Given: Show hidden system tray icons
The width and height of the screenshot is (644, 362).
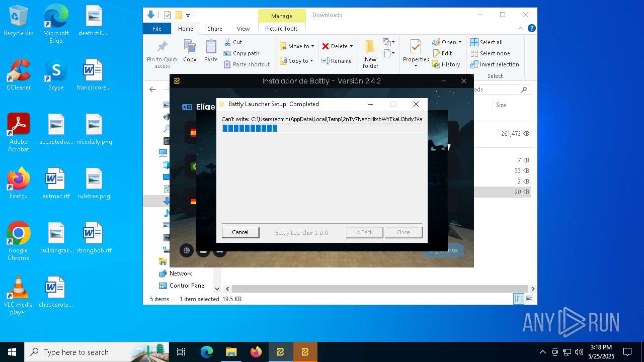Looking at the screenshot, I should [x=542, y=352].
